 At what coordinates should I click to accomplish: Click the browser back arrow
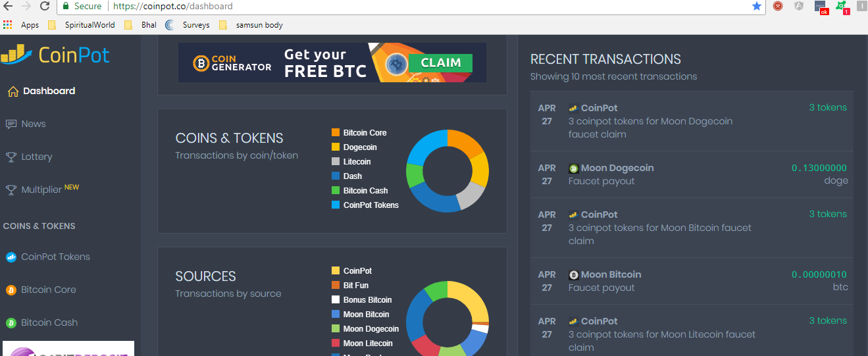(x=9, y=6)
